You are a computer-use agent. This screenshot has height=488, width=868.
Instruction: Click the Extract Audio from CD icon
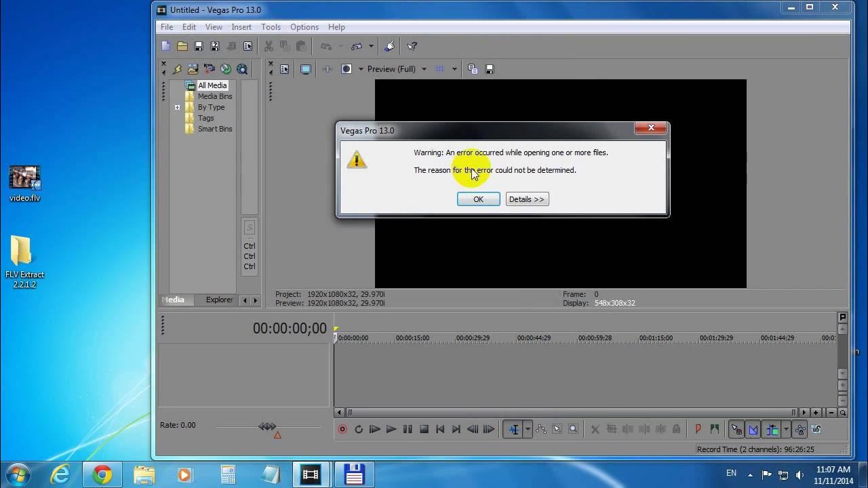(226, 69)
